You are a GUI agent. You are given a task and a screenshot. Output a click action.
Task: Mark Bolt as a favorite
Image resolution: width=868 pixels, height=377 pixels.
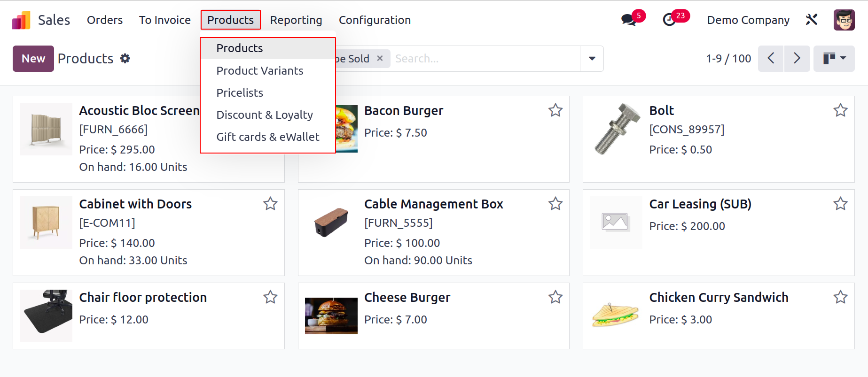pyautogui.click(x=840, y=110)
